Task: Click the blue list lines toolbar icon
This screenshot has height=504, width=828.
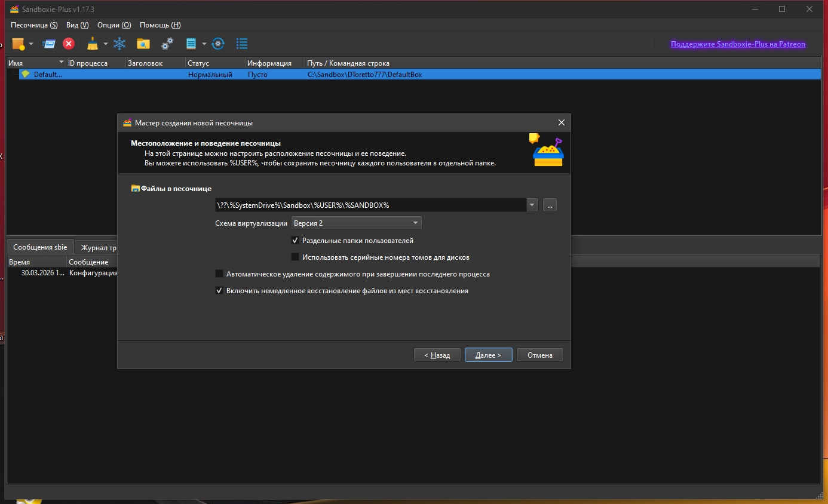Action: coord(242,44)
